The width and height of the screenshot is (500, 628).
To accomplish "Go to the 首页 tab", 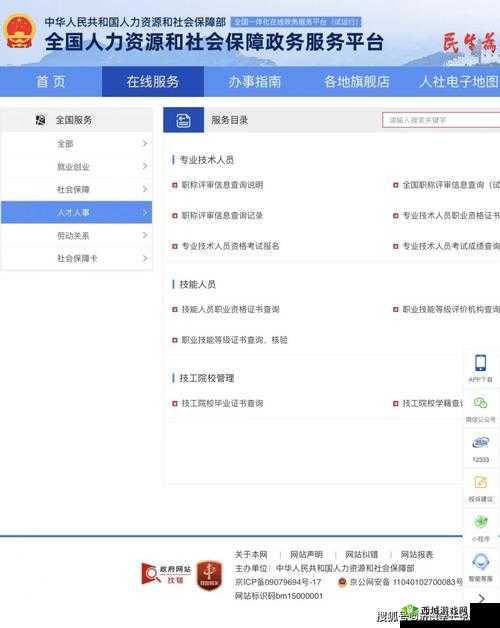I will (51, 82).
